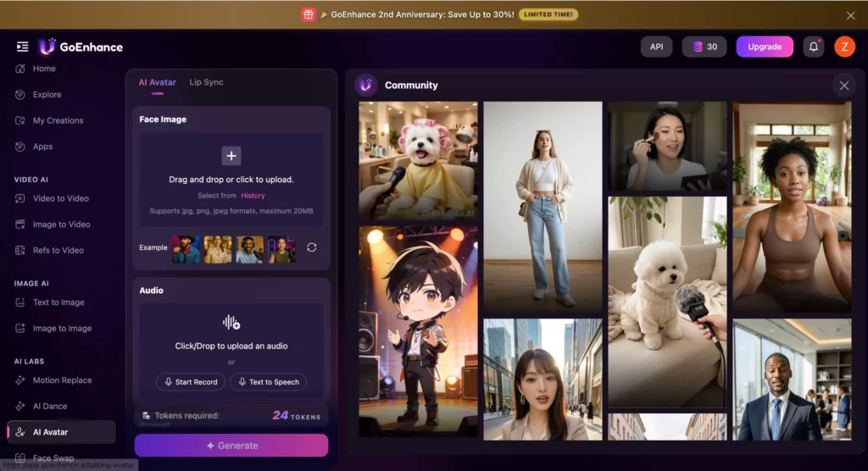Switch to the Lip Sync tab
Screen dimensions: 868x471
coord(207,82)
